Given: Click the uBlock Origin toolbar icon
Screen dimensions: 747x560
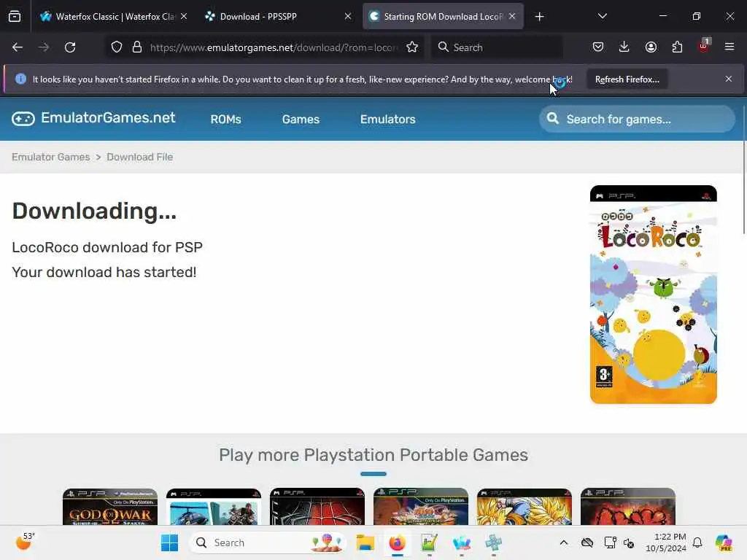Looking at the screenshot, I should (704, 46).
